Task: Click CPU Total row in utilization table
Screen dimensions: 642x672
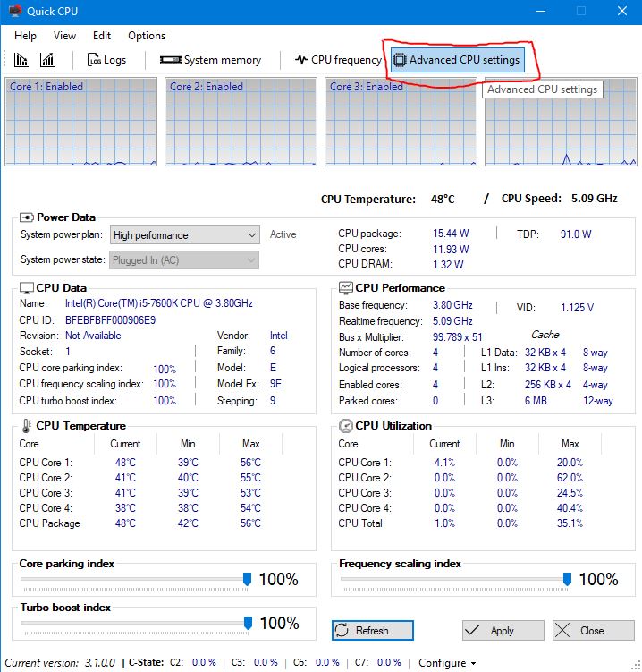Action: [x=460, y=523]
